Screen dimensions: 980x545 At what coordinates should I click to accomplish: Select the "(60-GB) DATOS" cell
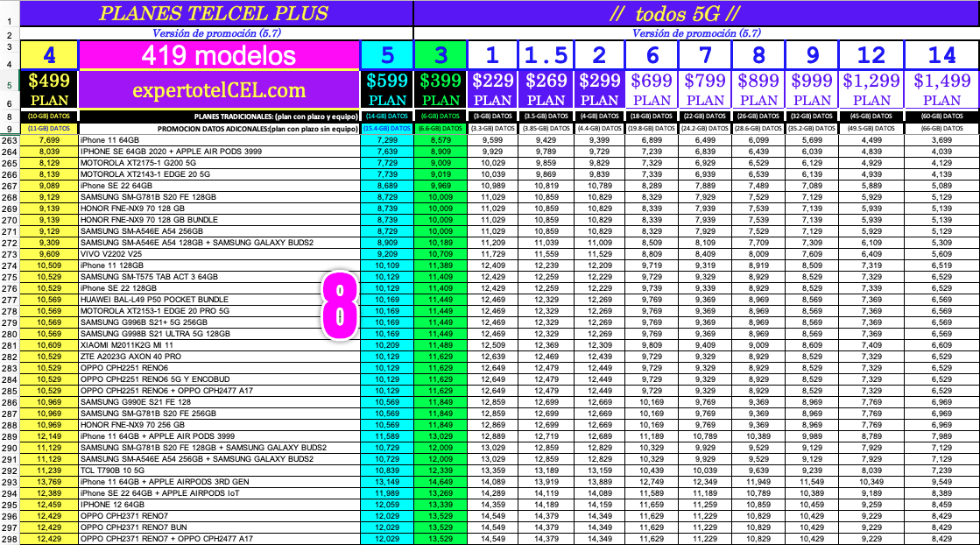pyautogui.click(x=941, y=117)
